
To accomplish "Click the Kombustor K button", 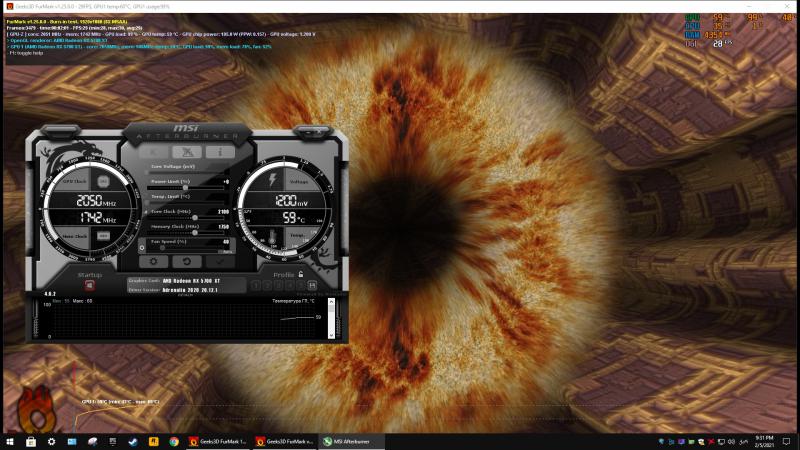I will click(156, 152).
